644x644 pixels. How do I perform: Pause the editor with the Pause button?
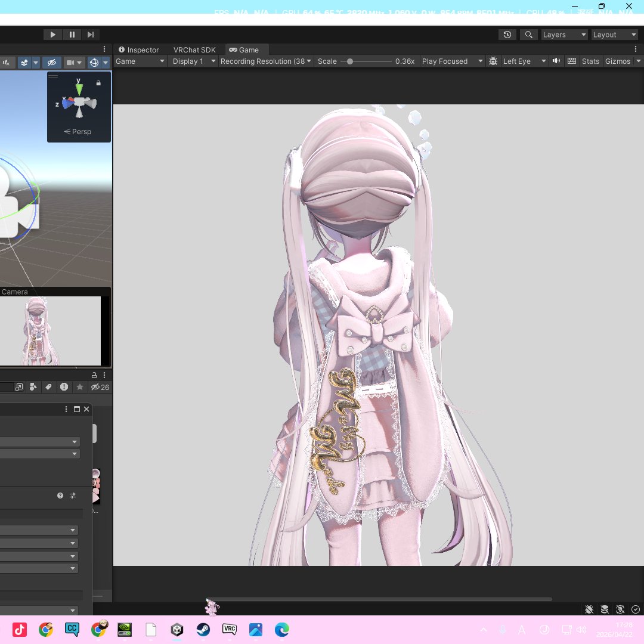[x=72, y=35]
